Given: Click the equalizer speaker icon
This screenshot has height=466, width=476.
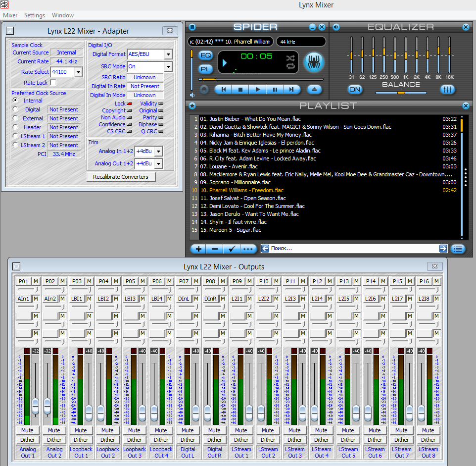Looking at the screenshot, I should point(336,27).
